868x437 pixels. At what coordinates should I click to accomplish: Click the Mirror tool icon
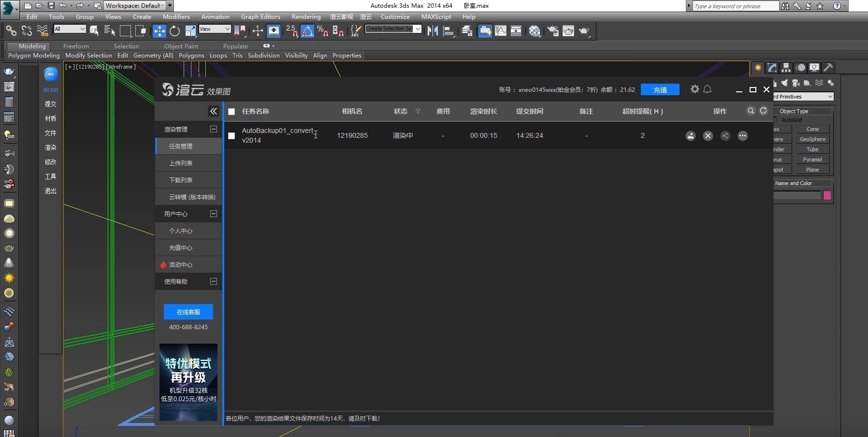(433, 31)
